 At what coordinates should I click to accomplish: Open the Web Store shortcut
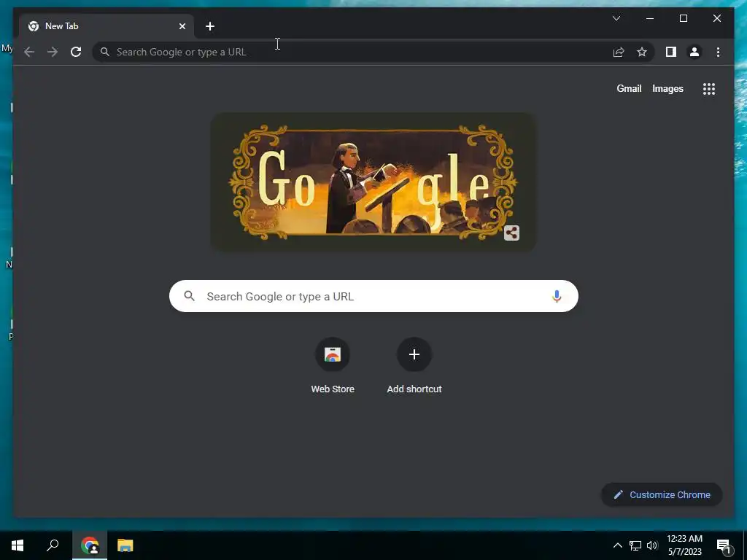[333, 366]
